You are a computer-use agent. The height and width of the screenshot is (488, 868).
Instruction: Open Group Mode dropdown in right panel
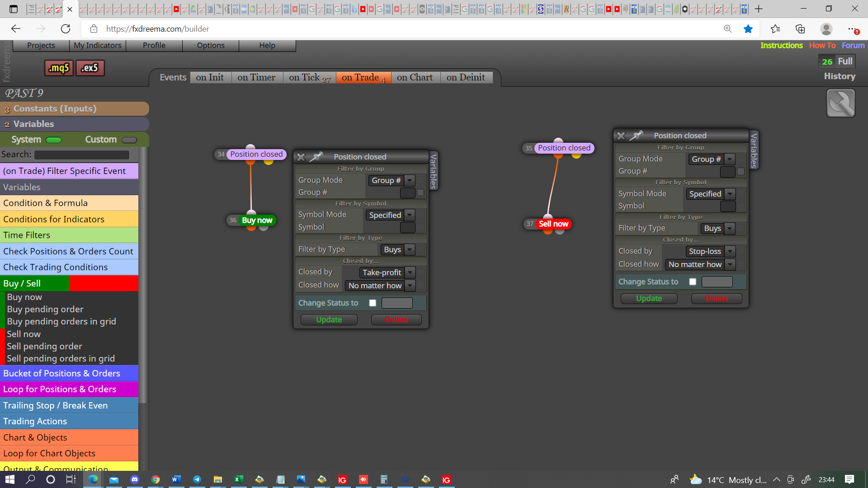(x=712, y=159)
